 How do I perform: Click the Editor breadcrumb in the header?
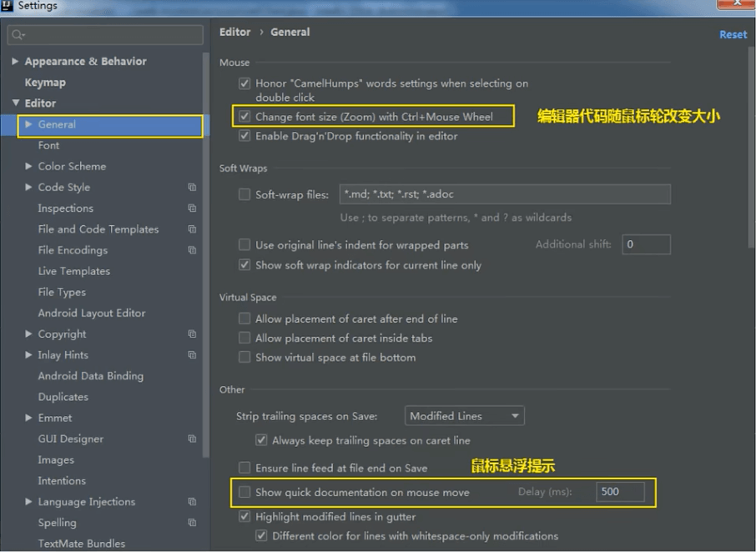[234, 32]
